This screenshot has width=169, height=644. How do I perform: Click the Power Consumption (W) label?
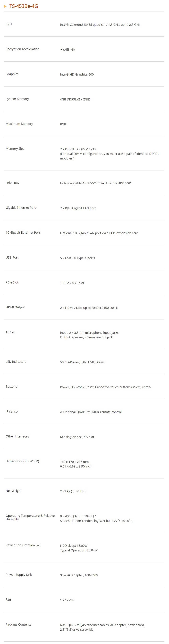click(x=23, y=545)
